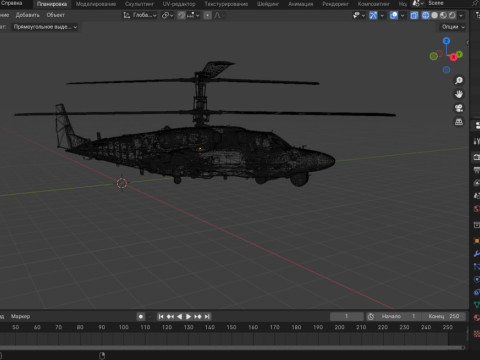The width and height of the screenshot is (480, 360).
Task: Switch to the Скульптинг workspace tab
Action: [x=139, y=4]
